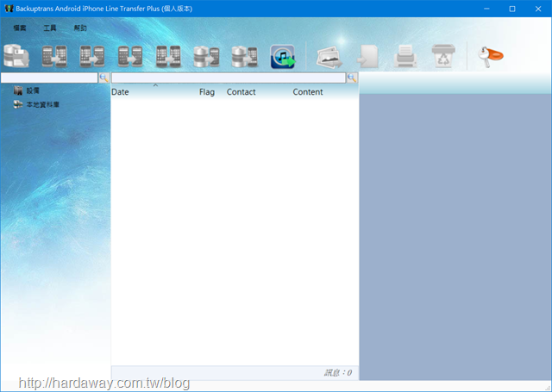Click the backup database icon with disk

tap(16, 56)
